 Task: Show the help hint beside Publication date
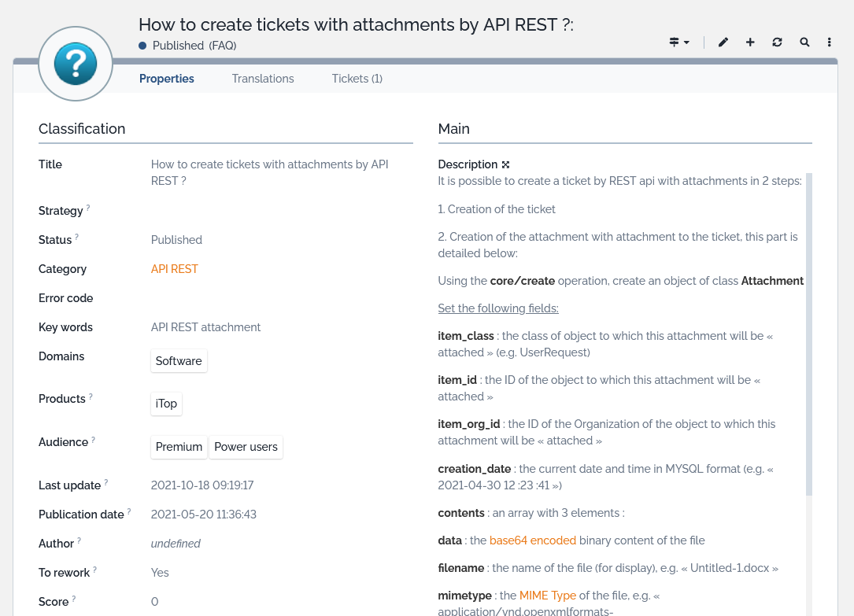coord(129,512)
